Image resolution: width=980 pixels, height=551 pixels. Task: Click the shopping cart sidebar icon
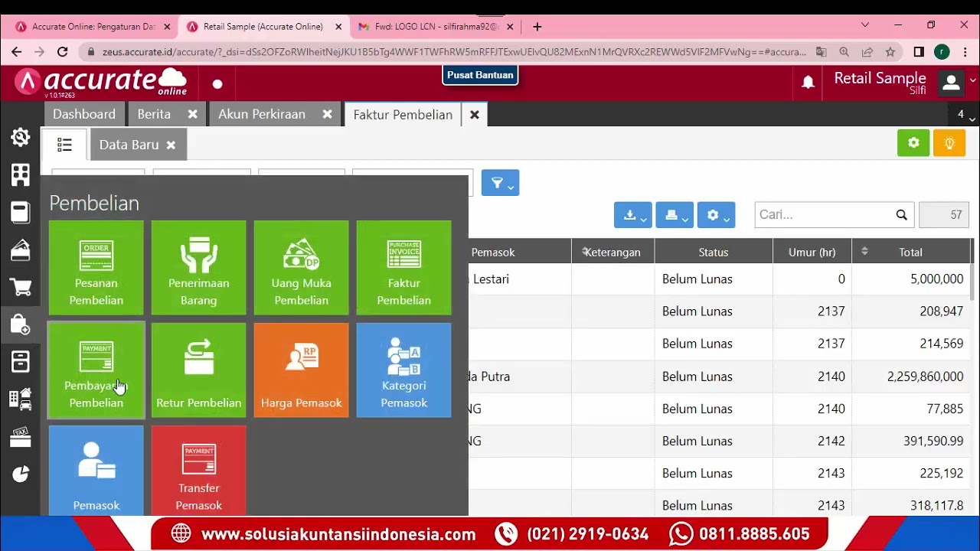click(21, 288)
